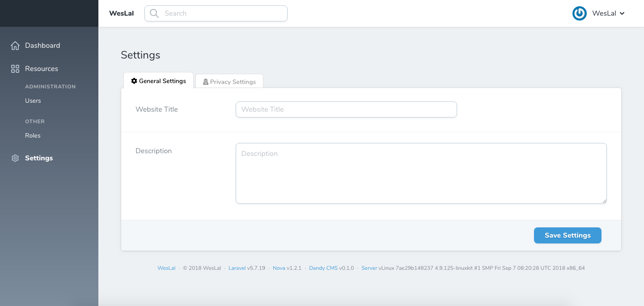This screenshot has height=306, width=644.
Task: Focus the Website Title input field
Action: pyautogui.click(x=346, y=109)
